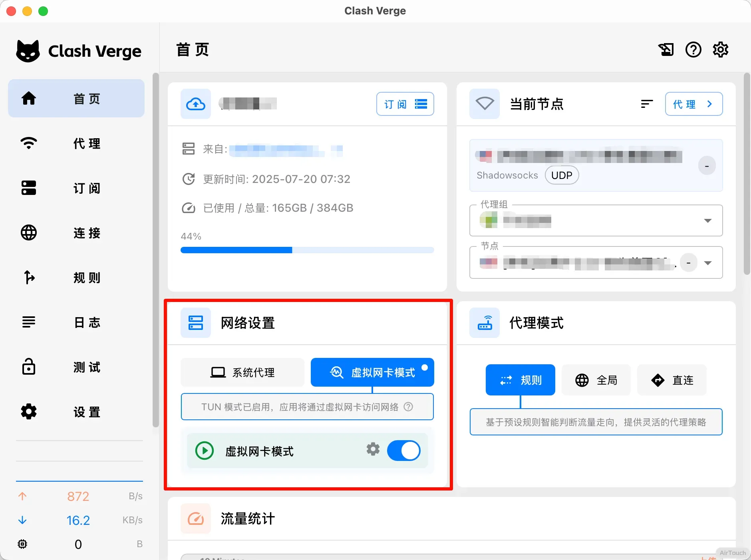This screenshot has width=751, height=560.
Task: Click the main content vertical scrollbar
Action: click(747, 174)
